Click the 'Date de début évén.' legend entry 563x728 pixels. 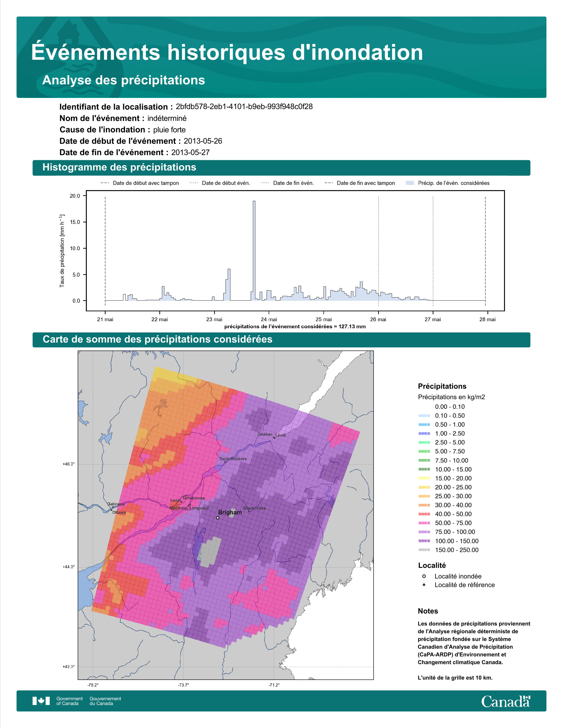coord(220,183)
